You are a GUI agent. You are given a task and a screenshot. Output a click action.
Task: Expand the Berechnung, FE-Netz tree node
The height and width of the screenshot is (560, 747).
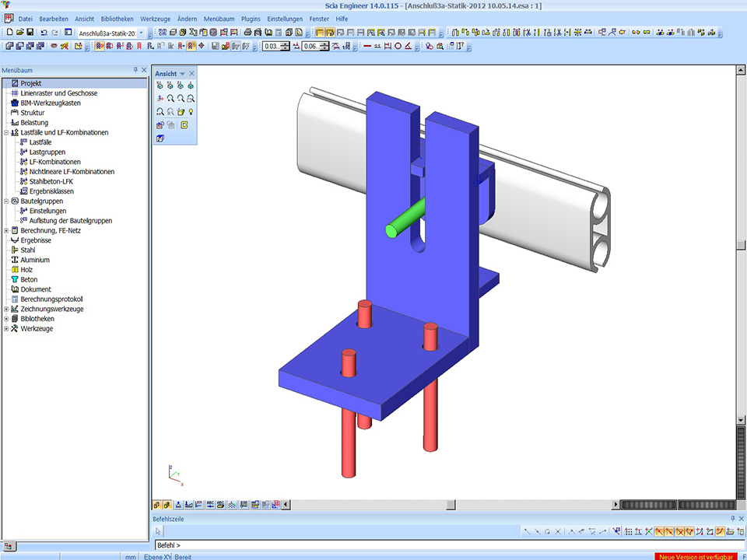(x=6, y=230)
